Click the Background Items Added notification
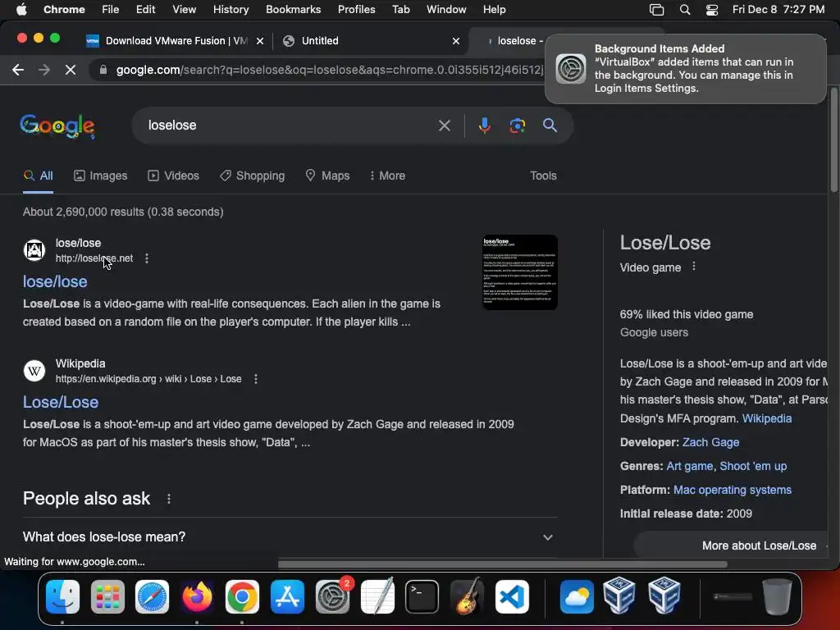Viewport: 840px width, 630px height. (686, 69)
